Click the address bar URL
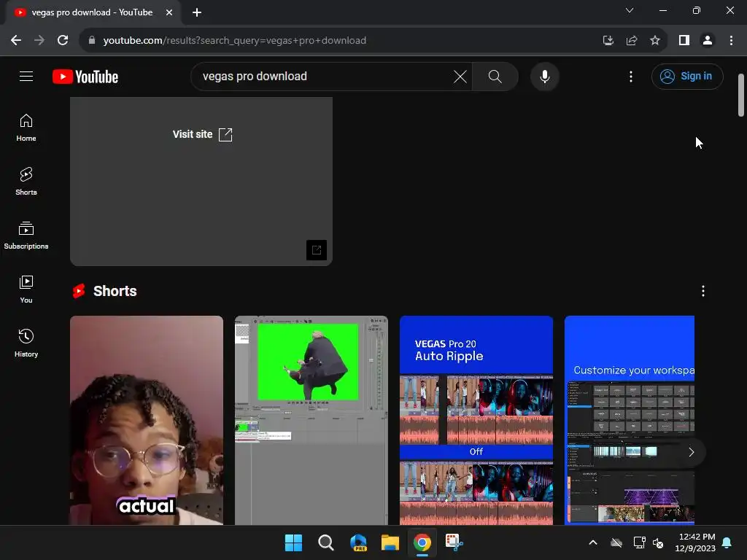The height and width of the screenshot is (560, 747). pyautogui.click(x=234, y=41)
